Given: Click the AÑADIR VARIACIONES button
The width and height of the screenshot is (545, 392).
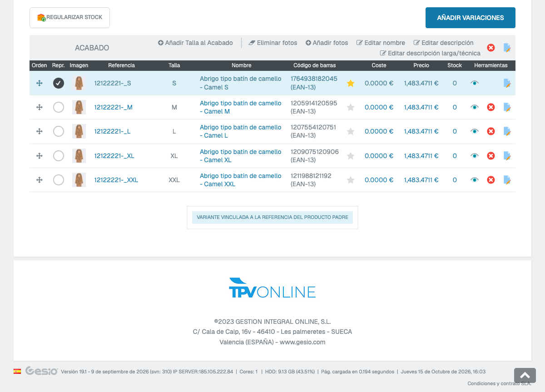Looking at the screenshot, I should pyautogui.click(x=471, y=18).
